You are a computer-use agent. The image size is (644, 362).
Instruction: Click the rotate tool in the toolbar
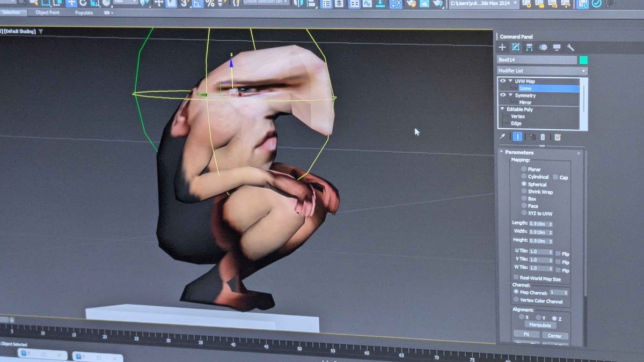tap(83, 3)
